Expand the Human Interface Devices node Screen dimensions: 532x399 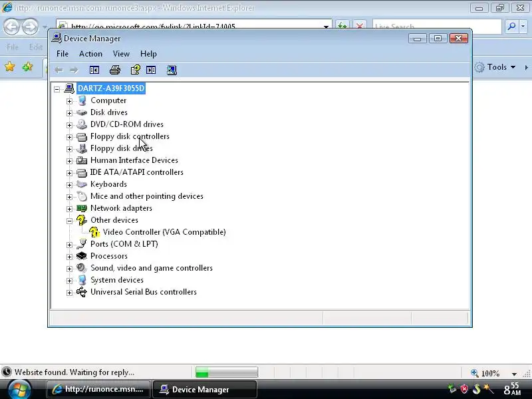(x=69, y=161)
